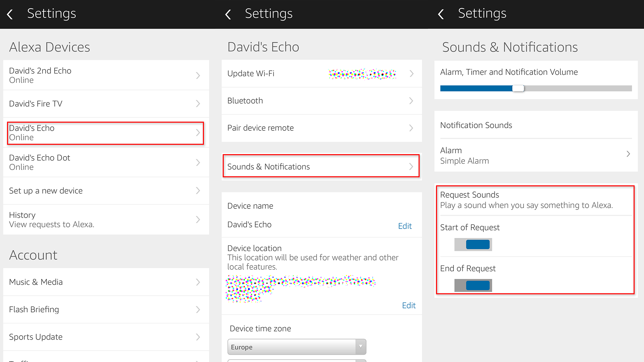Open Alarm sound Simple Alarm setting
The width and height of the screenshot is (644, 362).
(x=536, y=156)
